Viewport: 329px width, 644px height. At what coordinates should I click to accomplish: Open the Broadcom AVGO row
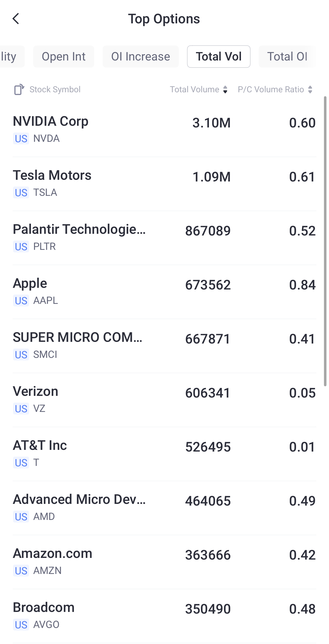164,616
